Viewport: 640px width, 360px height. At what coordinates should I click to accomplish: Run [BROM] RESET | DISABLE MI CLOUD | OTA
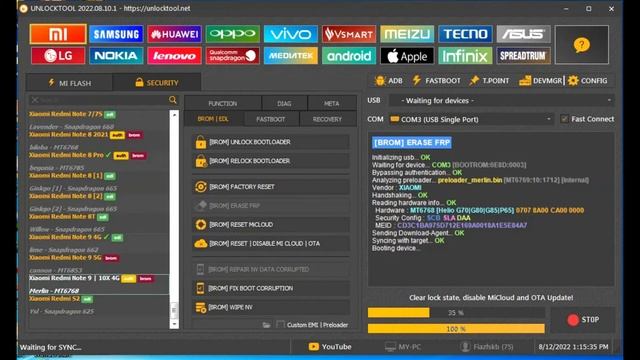click(271, 244)
